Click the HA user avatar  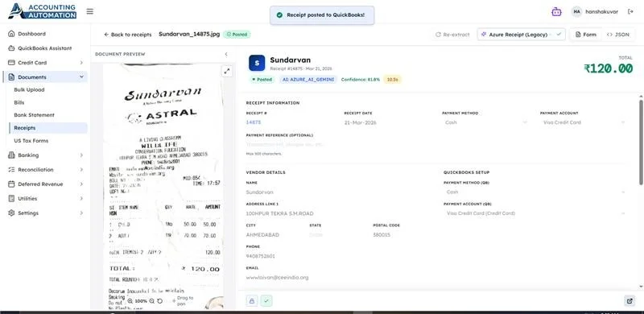coord(576,12)
